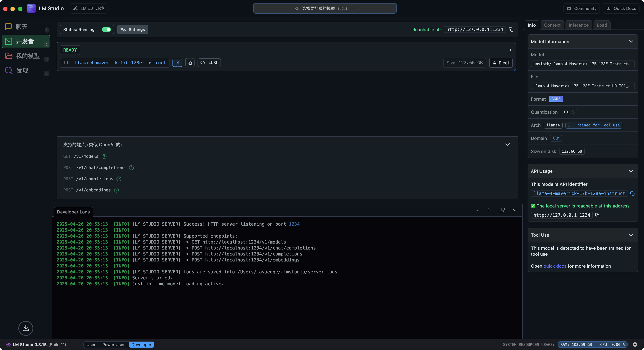Open the quick docs link
This screenshot has width=644, height=350.
555,266
